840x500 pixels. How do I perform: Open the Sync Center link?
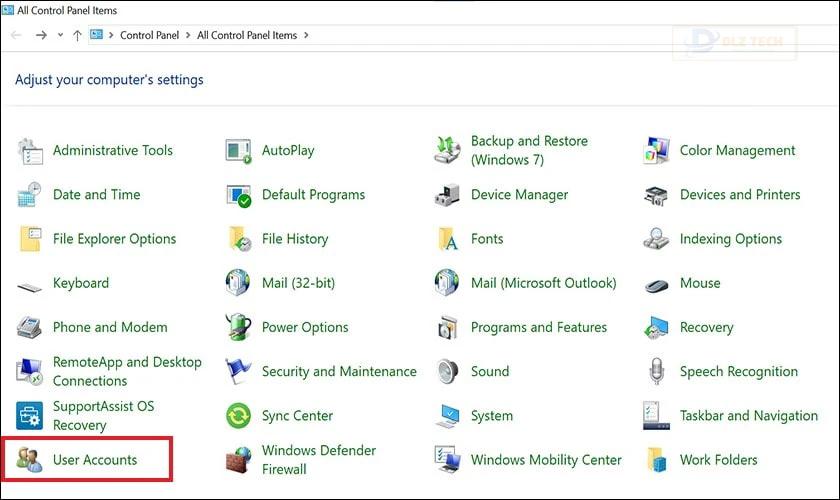tap(297, 416)
